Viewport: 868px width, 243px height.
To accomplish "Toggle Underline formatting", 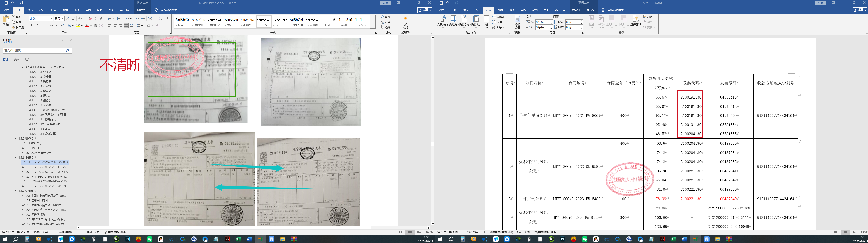I will (42, 26).
